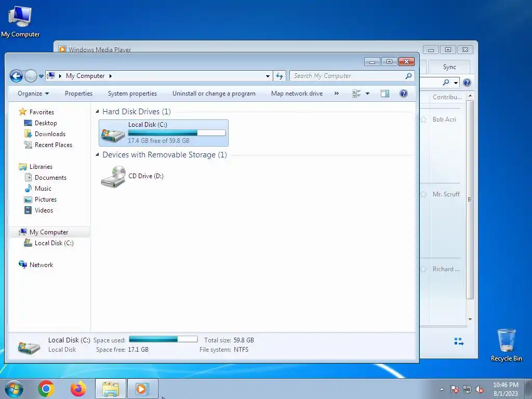Click the breadcrumb arrow after My Computer
The height and width of the screenshot is (399, 532).
point(110,76)
